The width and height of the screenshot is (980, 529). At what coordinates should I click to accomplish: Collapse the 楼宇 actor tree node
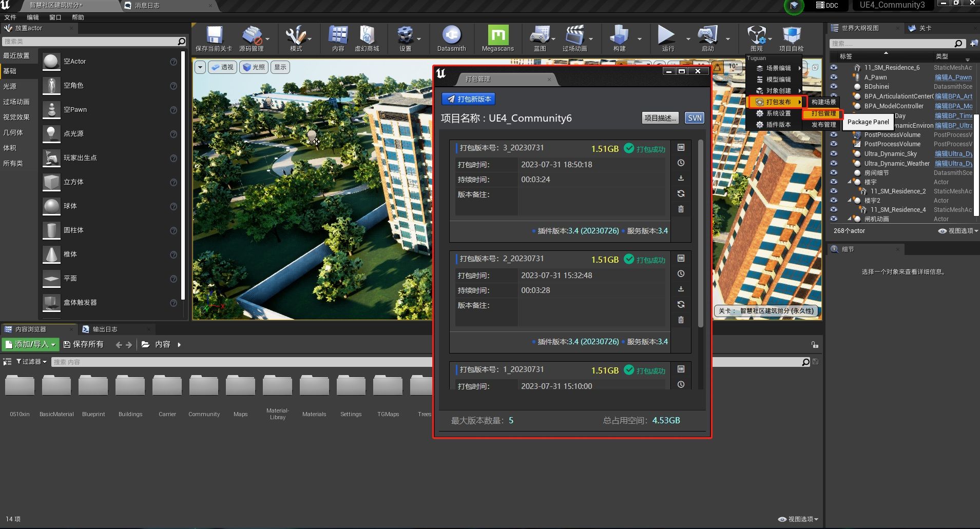click(850, 182)
